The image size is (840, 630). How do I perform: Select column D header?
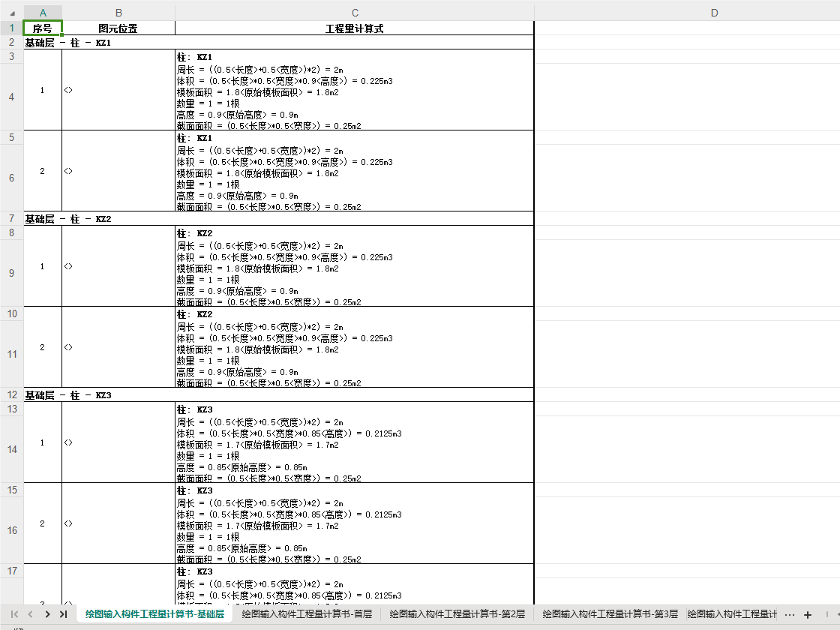(714, 13)
